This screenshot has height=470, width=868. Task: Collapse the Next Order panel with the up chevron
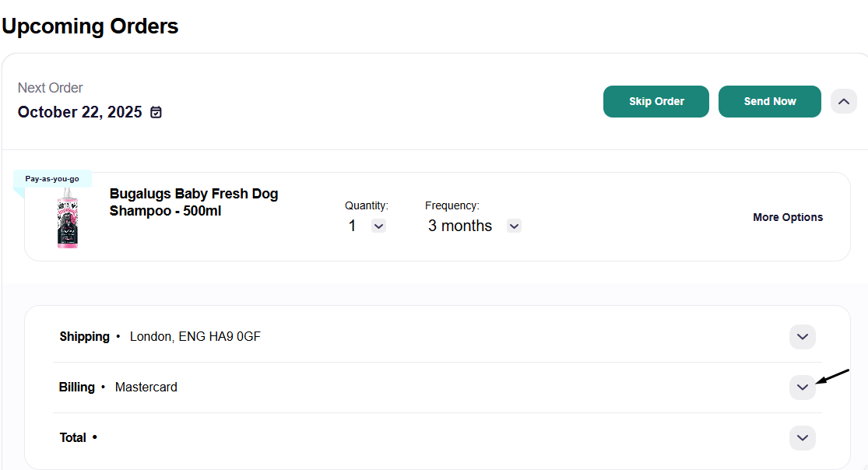(x=844, y=101)
